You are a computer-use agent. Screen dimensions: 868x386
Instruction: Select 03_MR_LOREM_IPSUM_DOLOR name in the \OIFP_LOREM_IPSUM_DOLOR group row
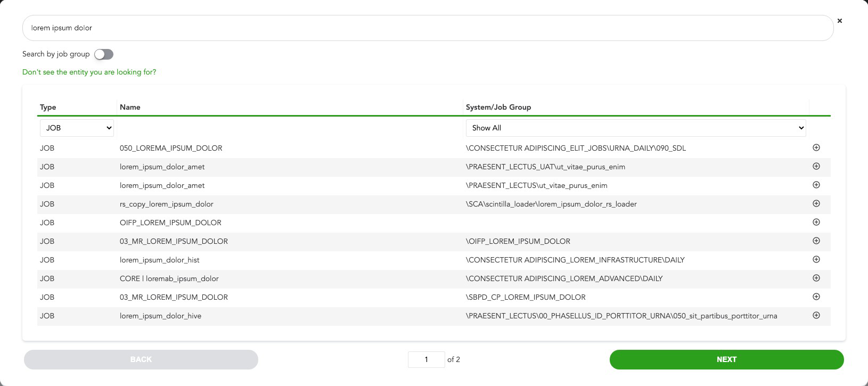click(x=174, y=241)
